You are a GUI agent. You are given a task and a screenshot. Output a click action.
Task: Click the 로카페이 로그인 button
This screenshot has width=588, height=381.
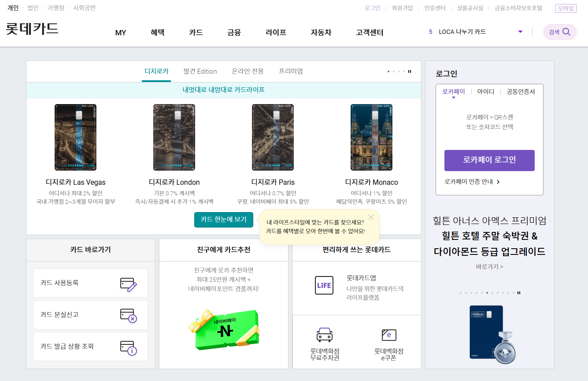489,160
